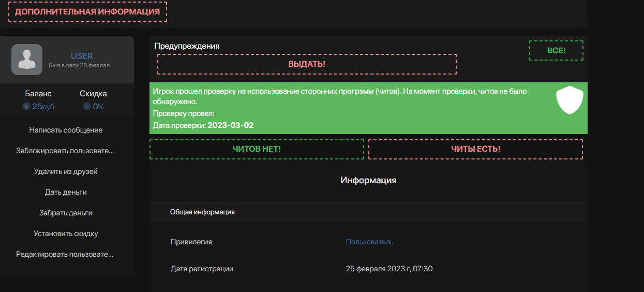Click the Пользователь privilege link
This screenshot has height=292, width=644.
pos(369,242)
